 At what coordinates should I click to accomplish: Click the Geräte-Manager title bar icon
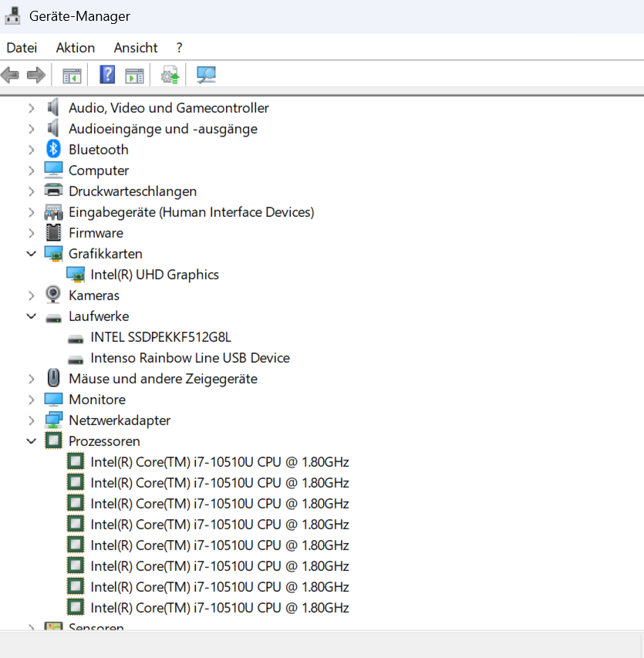[x=12, y=16]
